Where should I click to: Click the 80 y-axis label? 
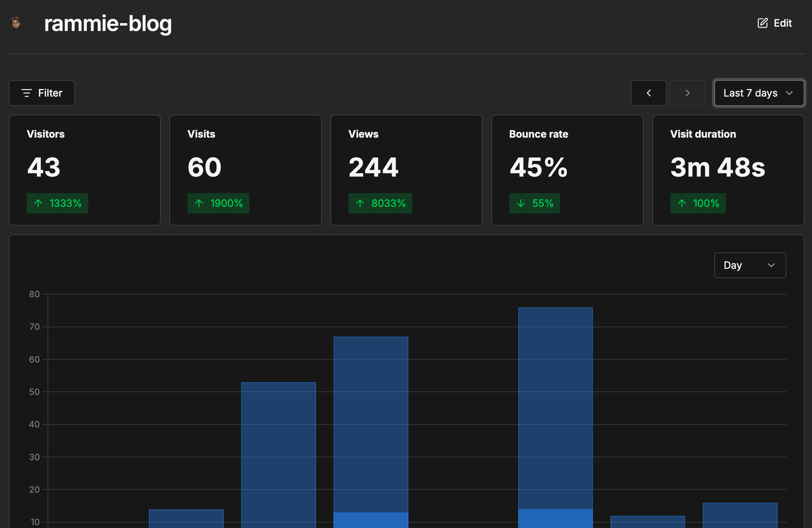(x=34, y=294)
